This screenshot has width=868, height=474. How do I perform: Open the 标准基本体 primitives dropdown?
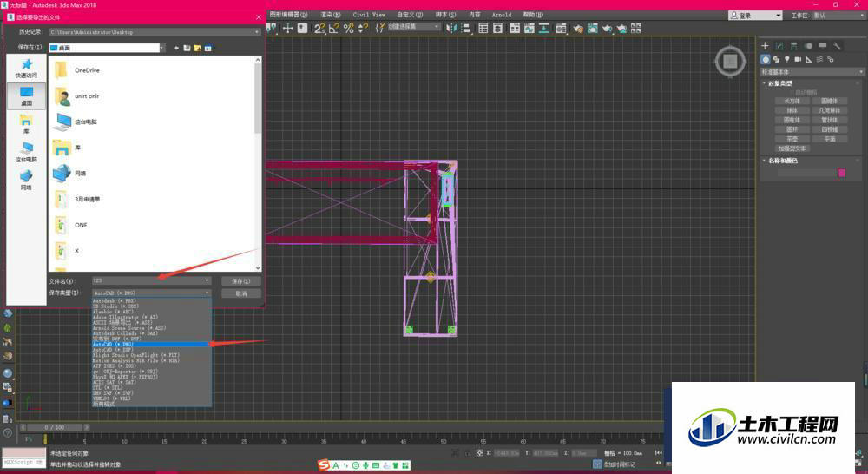coord(812,72)
